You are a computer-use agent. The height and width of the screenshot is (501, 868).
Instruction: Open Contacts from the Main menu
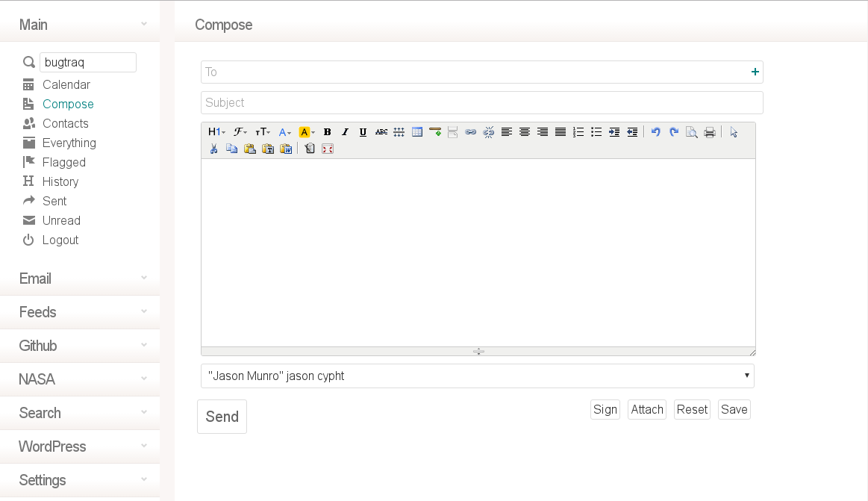(x=66, y=124)
